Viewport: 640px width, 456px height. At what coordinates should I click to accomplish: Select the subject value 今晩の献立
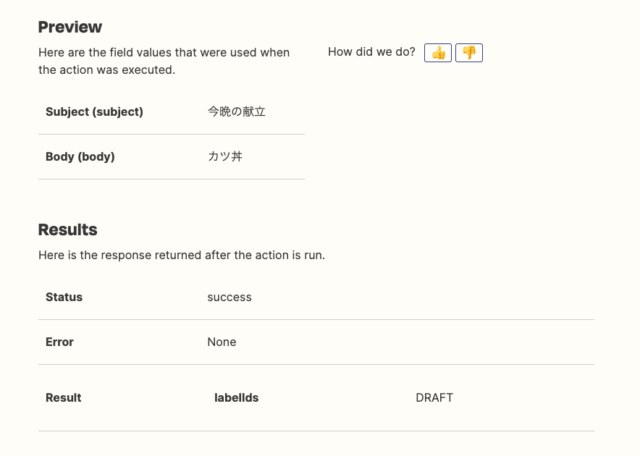click(236, 111)
